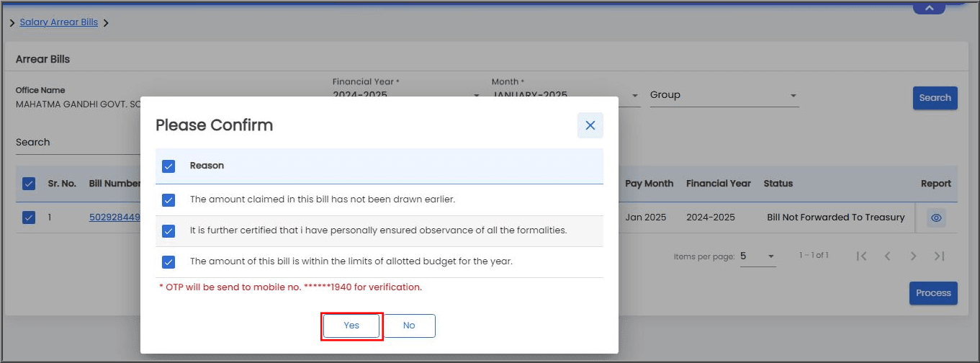The height and width of the screenshot is (363, 980).
Task: Click the Status column header
Action: tap(778, 184)
